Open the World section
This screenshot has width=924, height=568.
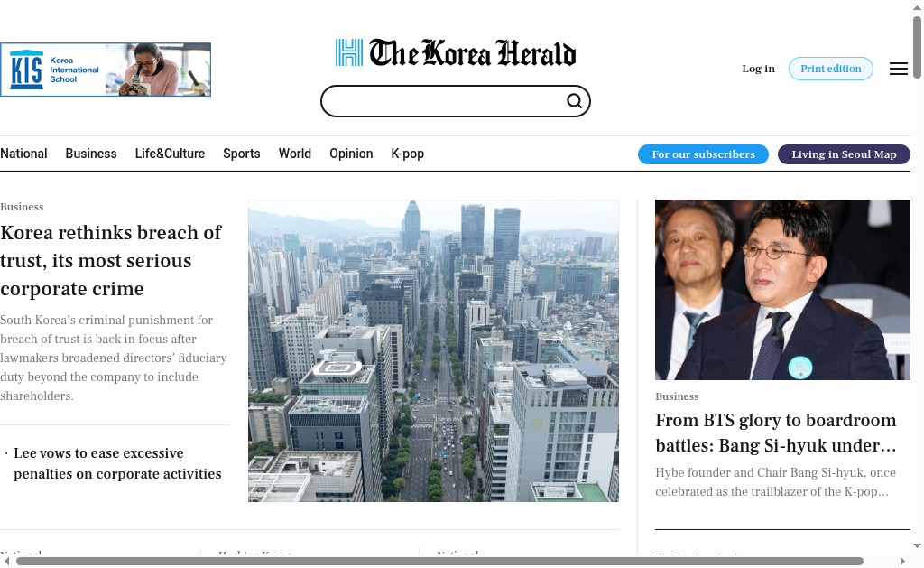(295, 154)
